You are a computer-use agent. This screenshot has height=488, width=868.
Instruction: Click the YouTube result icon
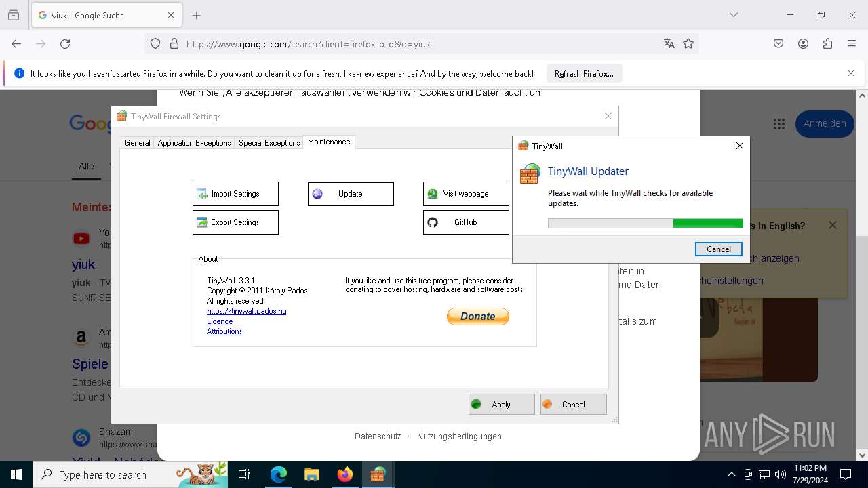(x=81, y=239)
